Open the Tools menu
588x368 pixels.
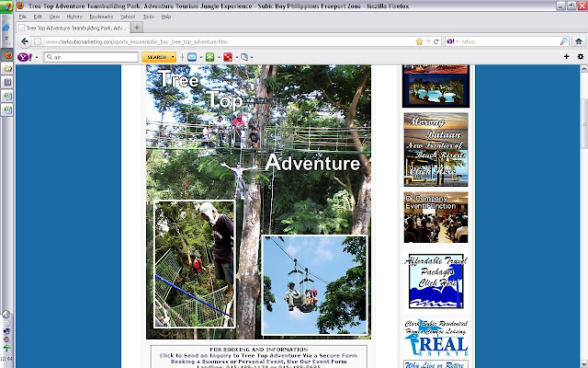pyautogui.click(x=149, y=17)
